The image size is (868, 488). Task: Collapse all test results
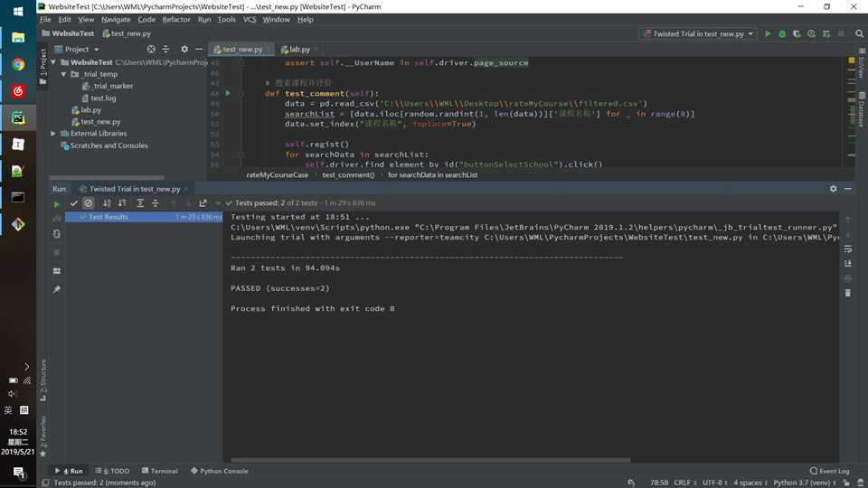[155, 203]
